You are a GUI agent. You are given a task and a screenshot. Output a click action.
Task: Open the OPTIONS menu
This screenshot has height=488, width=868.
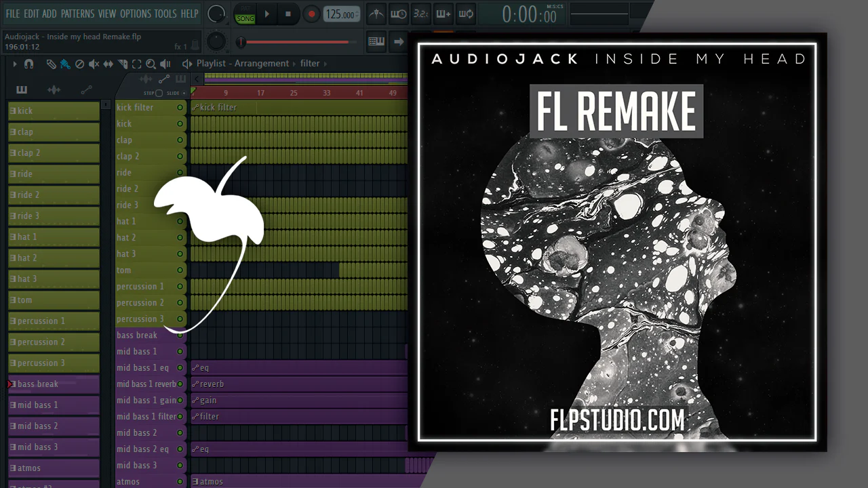tap(136, 14)
